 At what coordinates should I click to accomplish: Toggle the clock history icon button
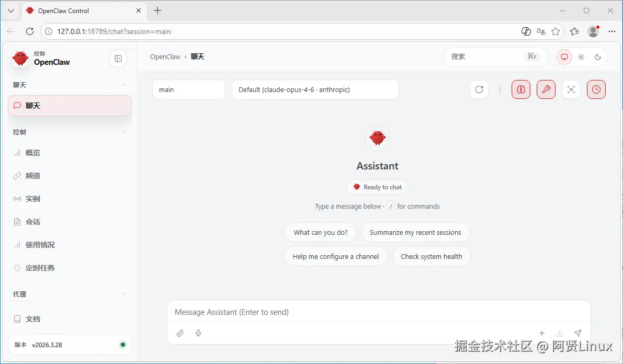(596, 89)
